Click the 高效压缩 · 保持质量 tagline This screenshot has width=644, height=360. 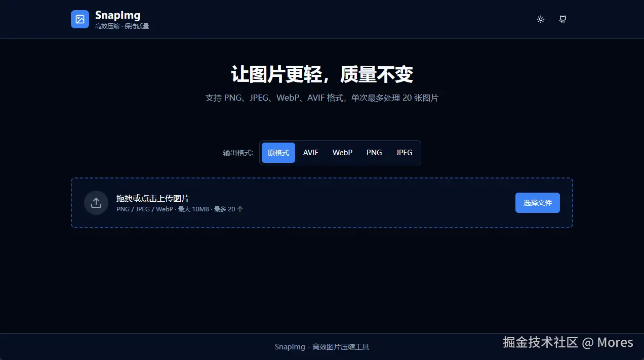122,26
